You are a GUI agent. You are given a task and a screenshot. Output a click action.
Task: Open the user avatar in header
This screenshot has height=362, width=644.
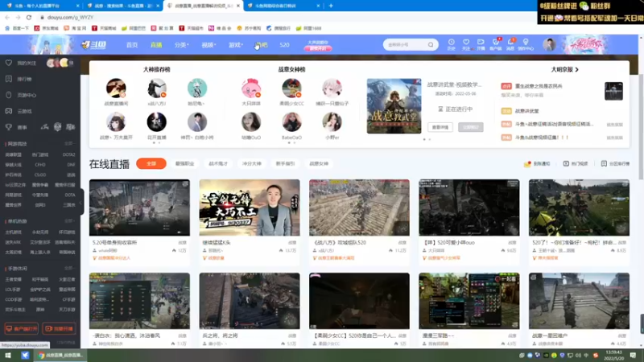point(549,44)
